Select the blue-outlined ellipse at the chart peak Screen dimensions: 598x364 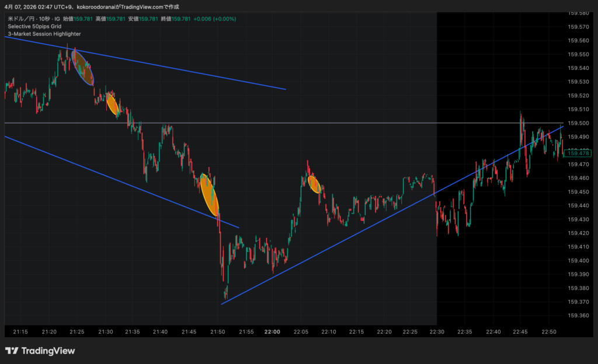pos(82,68)
